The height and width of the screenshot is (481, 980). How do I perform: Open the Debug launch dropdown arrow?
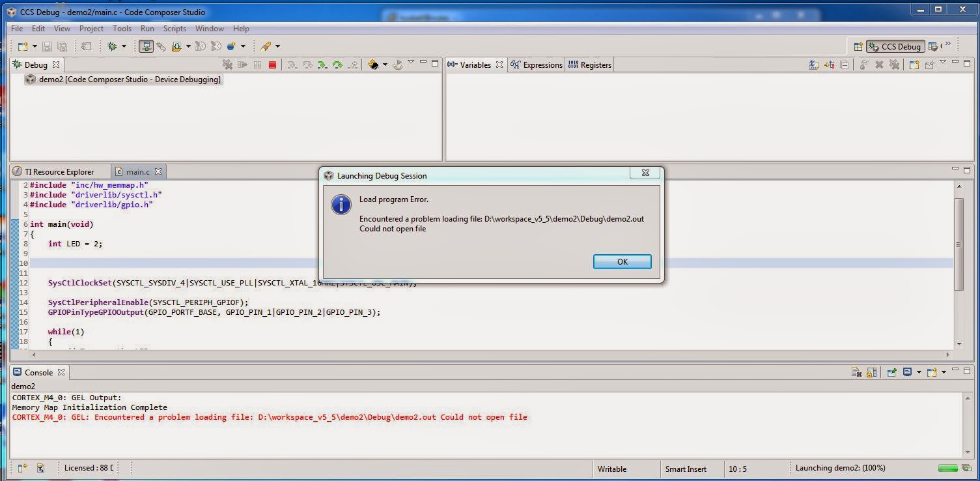[123, 46]
